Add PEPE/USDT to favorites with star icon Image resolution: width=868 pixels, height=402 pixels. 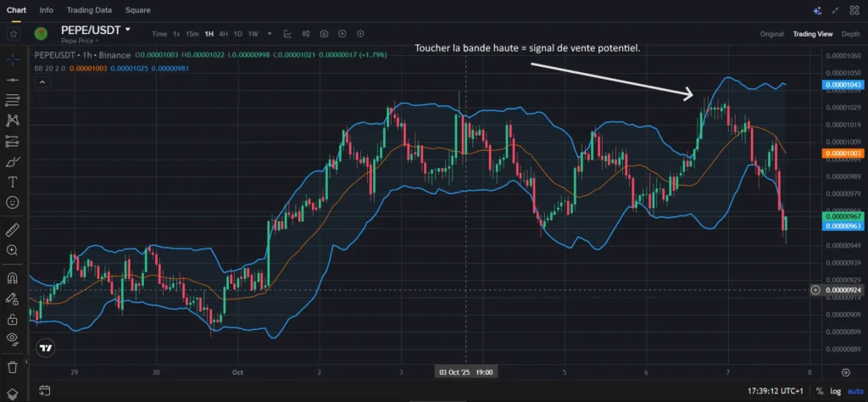coord(14,34)
